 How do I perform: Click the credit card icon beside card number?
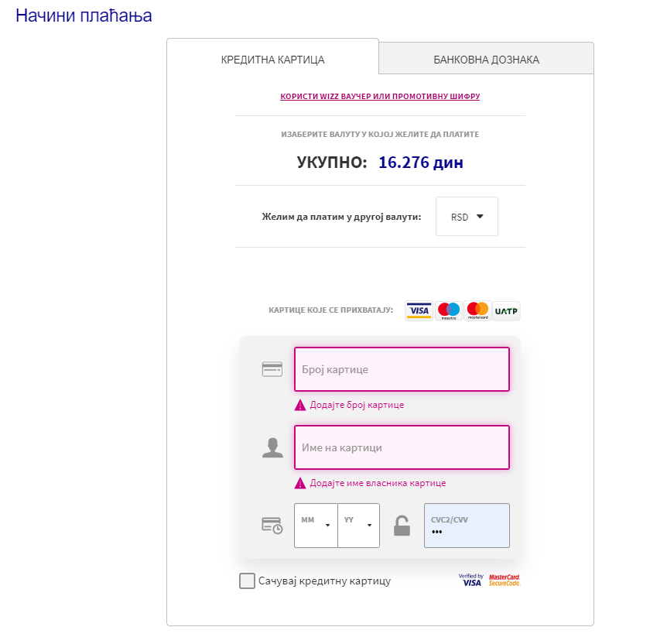tap(272, 369)
